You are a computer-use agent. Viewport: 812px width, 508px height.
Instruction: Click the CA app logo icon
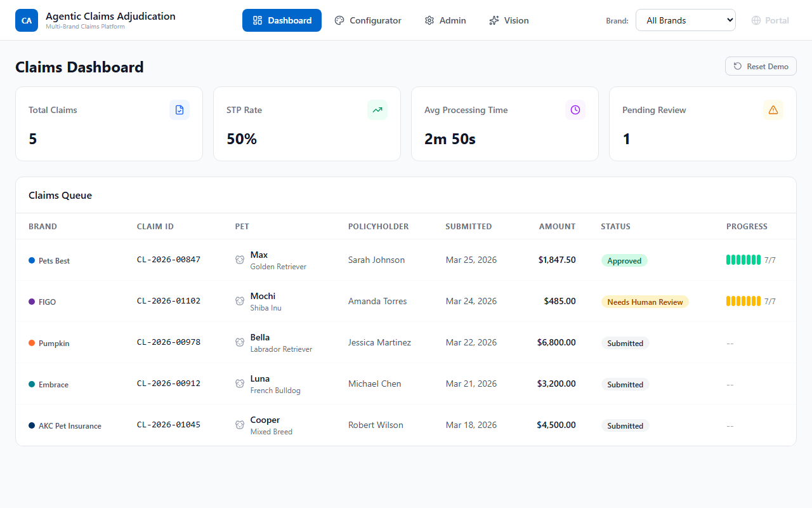coord(27,20)
